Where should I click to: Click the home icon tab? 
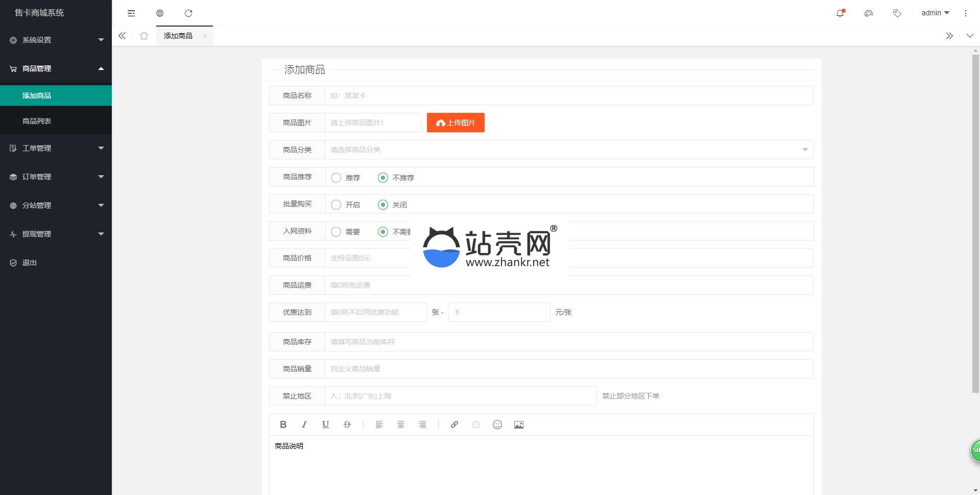pos(144,36)
